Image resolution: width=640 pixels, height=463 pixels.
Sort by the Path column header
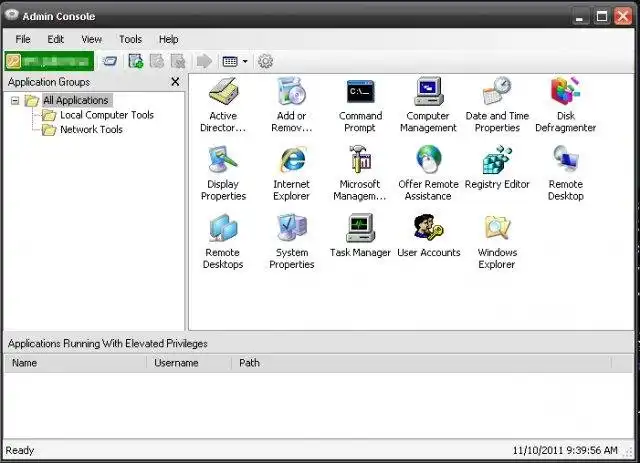(x=421, y=363)
